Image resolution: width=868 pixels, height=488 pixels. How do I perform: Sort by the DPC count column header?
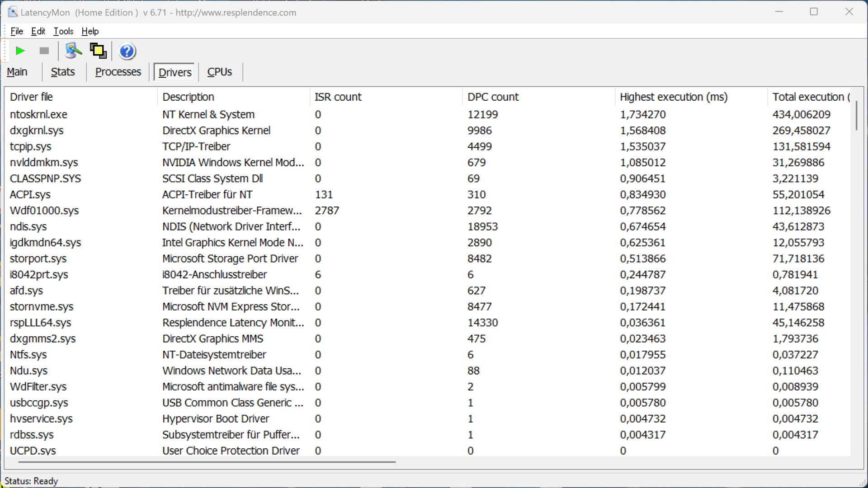(493, 97)
